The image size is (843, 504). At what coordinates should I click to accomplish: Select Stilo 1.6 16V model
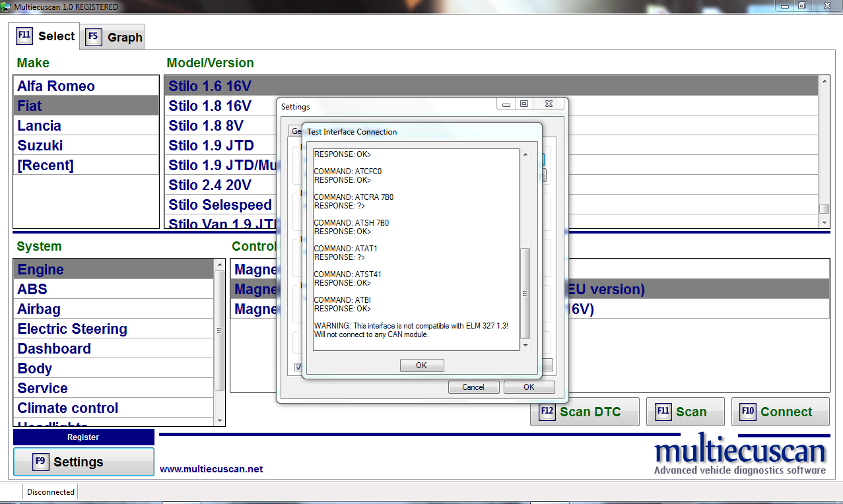point(492,86)
